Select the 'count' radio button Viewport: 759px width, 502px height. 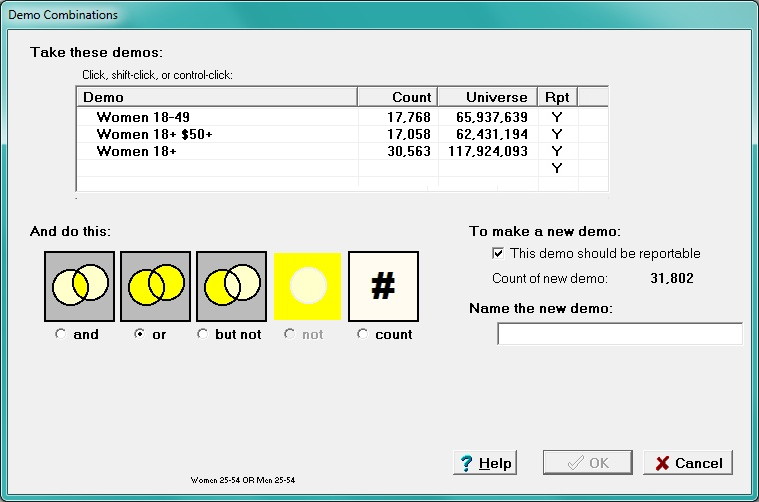[362, 334]
